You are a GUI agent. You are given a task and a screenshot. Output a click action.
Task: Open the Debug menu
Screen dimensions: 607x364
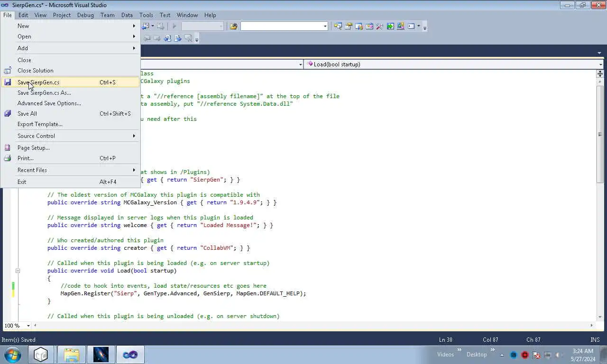coord(85,15)
